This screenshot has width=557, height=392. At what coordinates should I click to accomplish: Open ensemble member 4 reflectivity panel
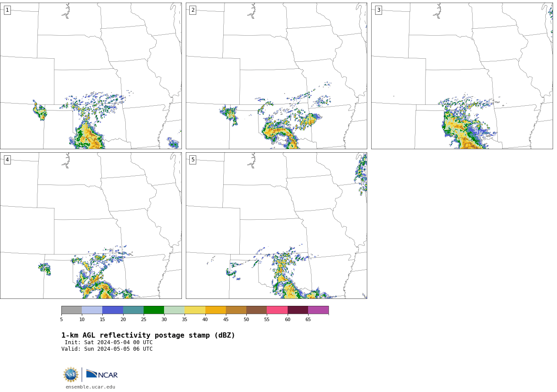point(91,225)
